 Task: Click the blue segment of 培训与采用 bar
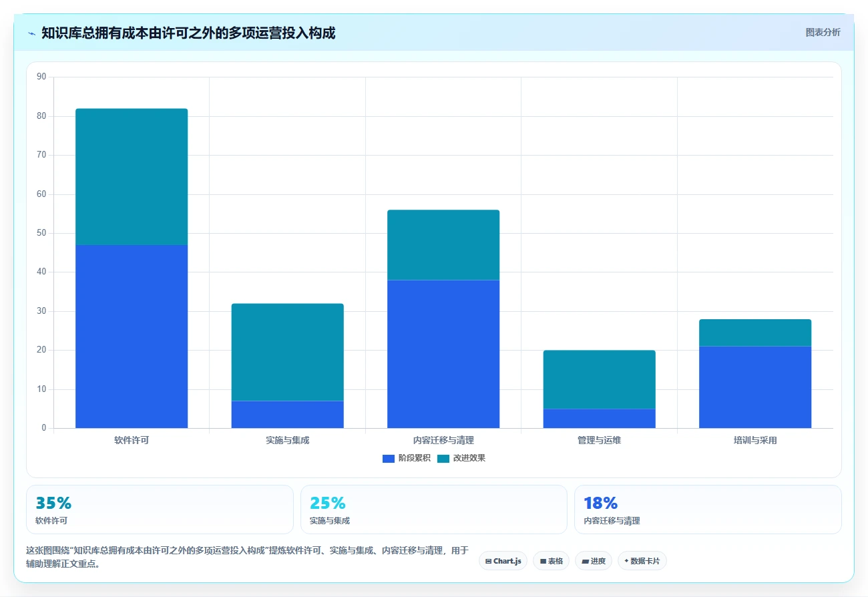coord(755,387)
